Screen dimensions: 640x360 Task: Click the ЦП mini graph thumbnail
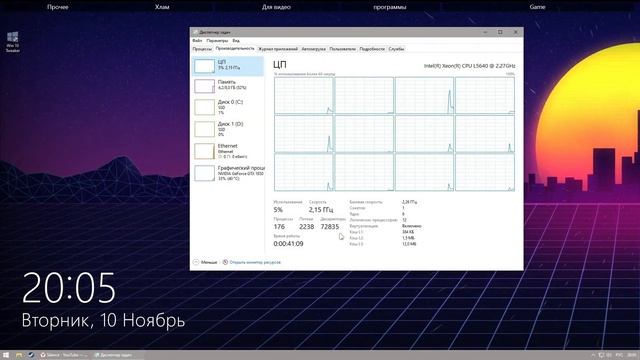tap(204, 66)
